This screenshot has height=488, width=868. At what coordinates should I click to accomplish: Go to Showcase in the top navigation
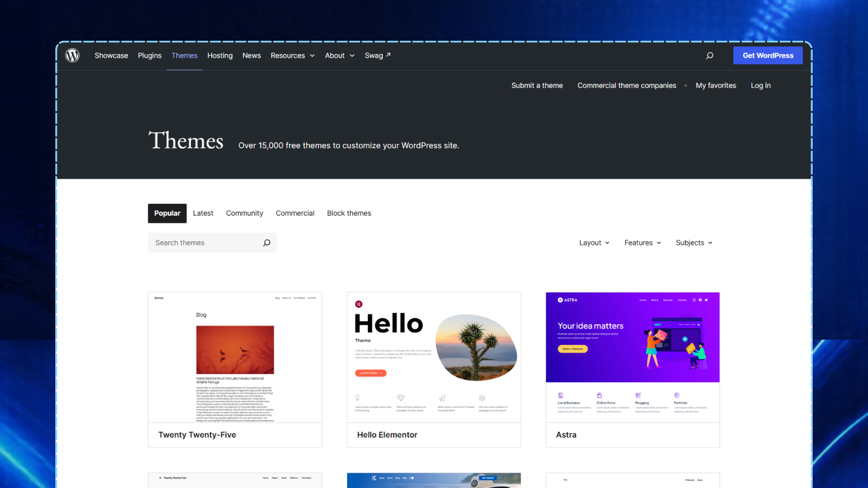111,55
